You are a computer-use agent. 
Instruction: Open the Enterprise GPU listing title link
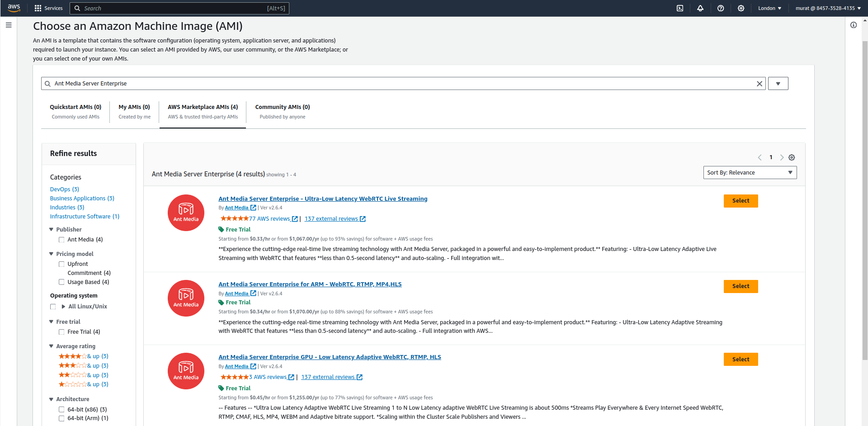[x=330, y=357]
